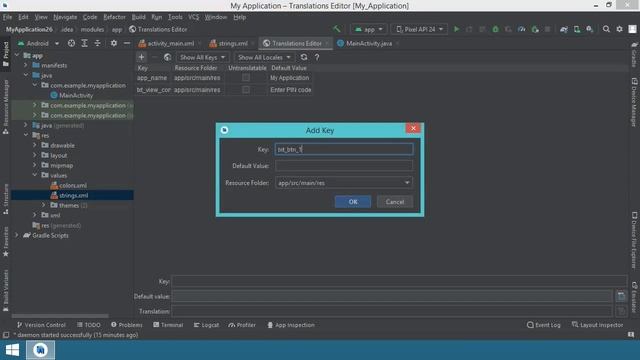Expand the drawable folder
The image size is (640, 360).
tap(35, 145)
